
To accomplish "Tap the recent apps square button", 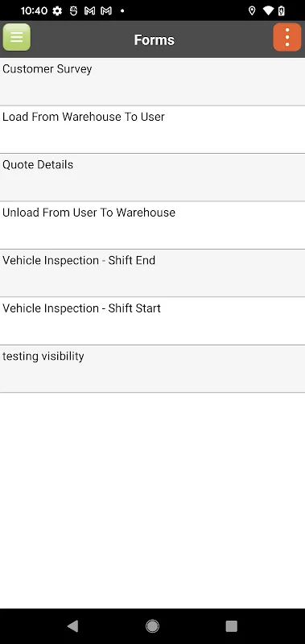I will [232, 626].
